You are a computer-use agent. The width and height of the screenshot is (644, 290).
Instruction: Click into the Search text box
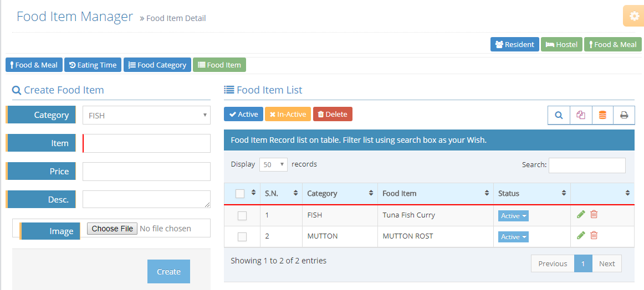click(587, 165)
